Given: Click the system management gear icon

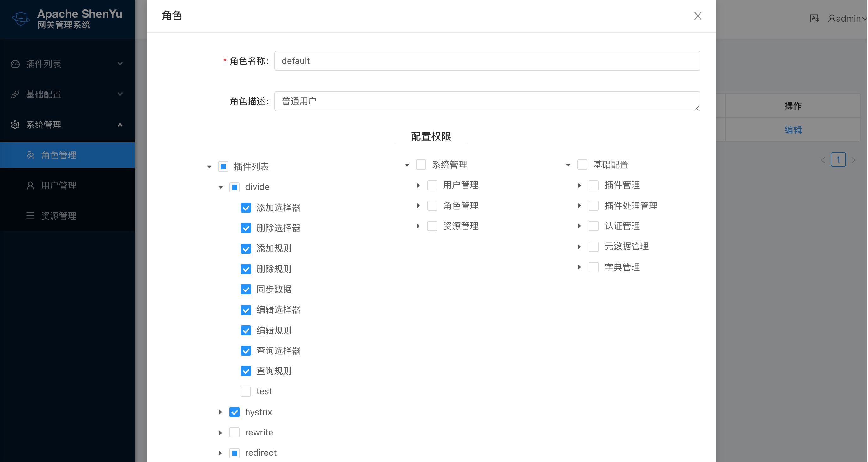Looking at the screenshot, I should coord(15,125).
